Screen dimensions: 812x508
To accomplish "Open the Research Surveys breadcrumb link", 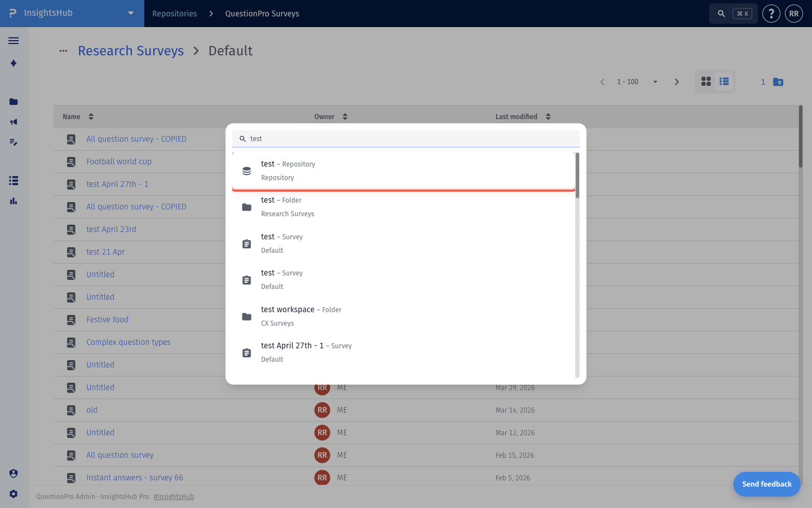I will [131, 51].
